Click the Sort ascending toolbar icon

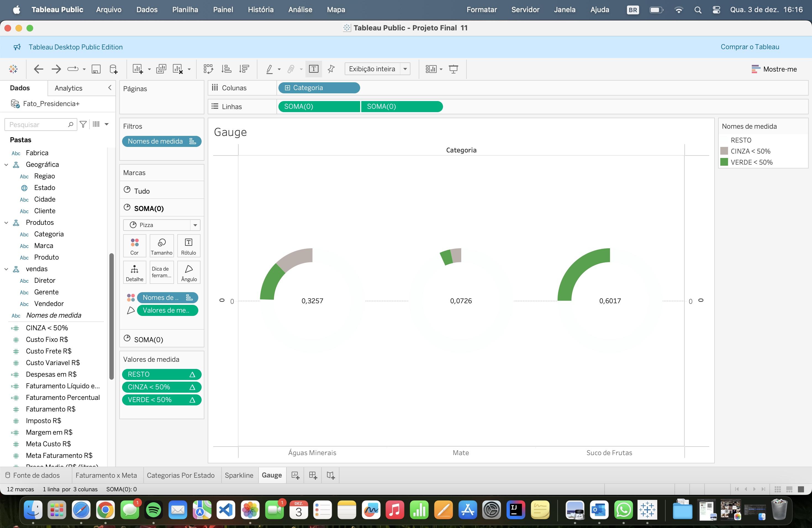point(226,69)
